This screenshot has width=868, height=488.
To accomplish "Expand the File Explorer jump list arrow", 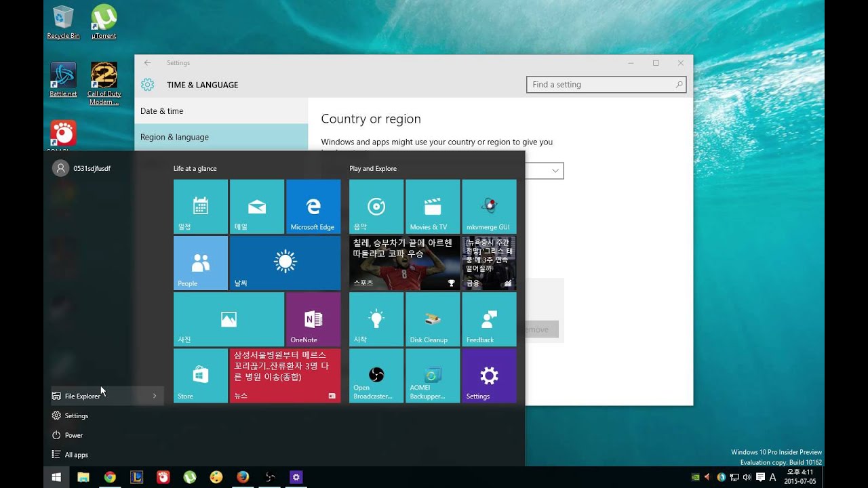I will point(155,396).
